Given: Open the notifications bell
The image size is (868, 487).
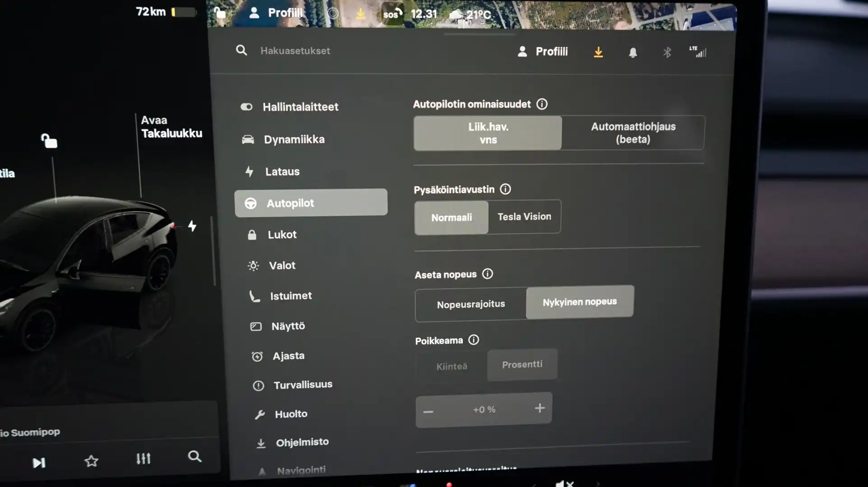Looking at the screenshot, I should [633, 53].
